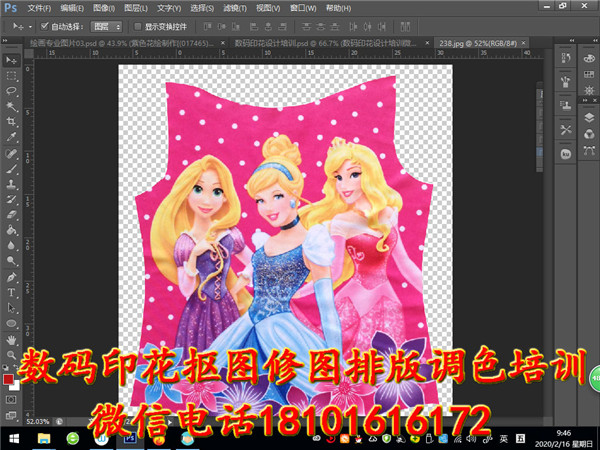Select the Hand tool
Screen dimensions: 600x450
[10, 340]
